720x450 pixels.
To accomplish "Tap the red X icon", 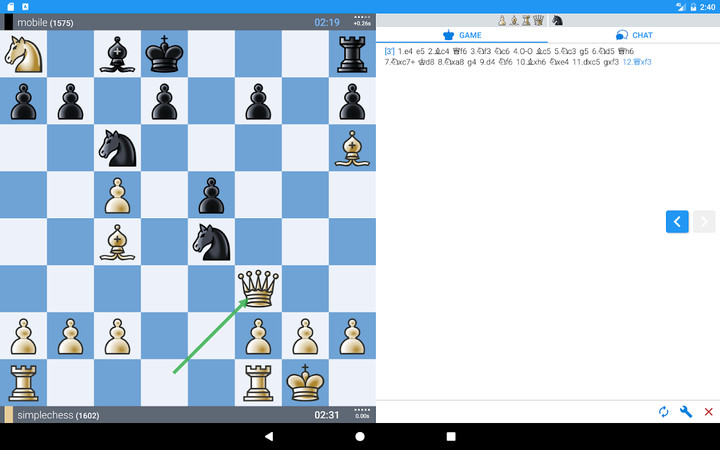I will pos(708,411).
